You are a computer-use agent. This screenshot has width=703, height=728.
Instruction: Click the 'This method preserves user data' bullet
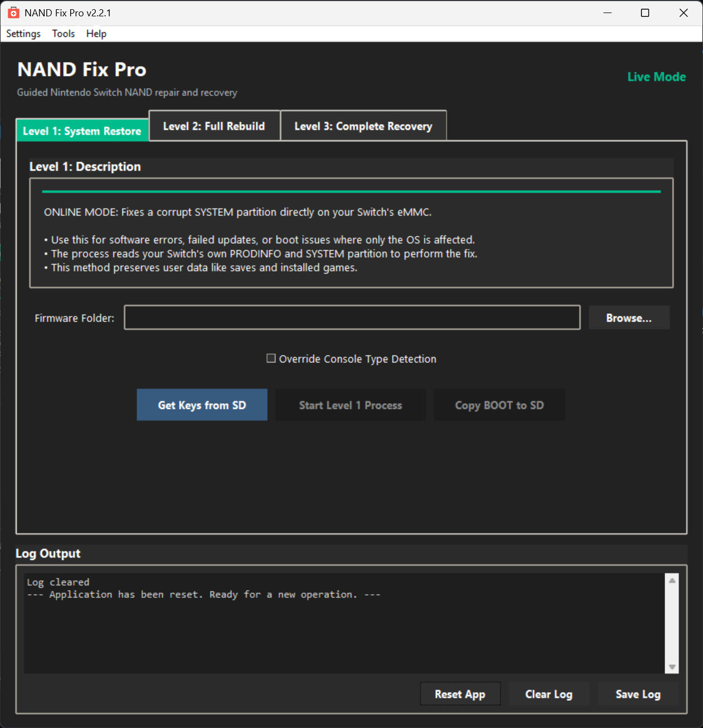[201, 268]
